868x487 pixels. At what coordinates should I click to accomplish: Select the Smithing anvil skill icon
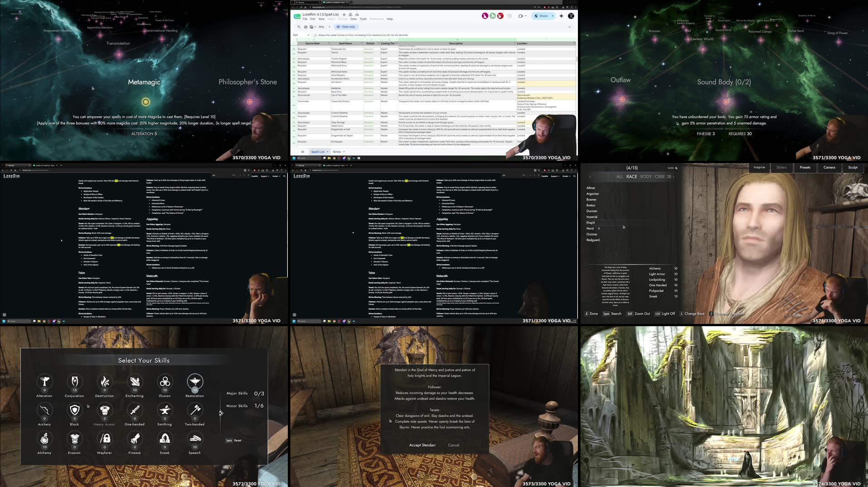165,410
